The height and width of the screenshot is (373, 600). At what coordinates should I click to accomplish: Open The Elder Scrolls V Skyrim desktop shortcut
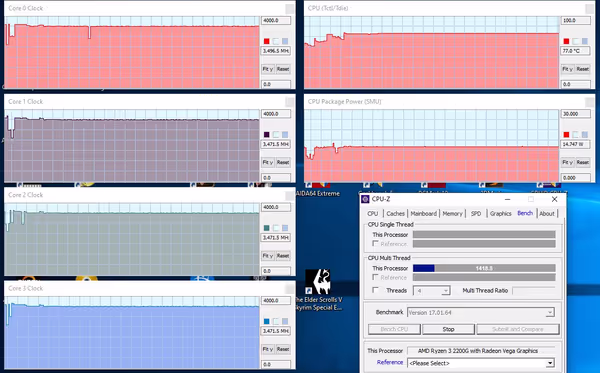click(318, 290)
